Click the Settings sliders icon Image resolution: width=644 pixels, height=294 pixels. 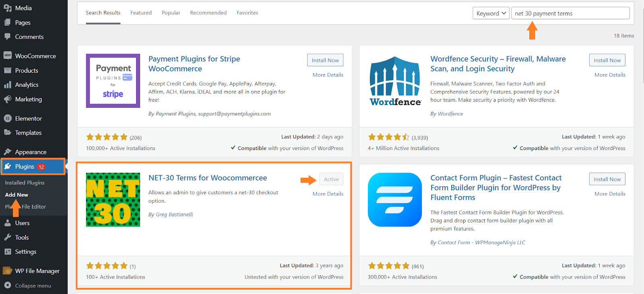pyautogui.click(x=7, y=252)
